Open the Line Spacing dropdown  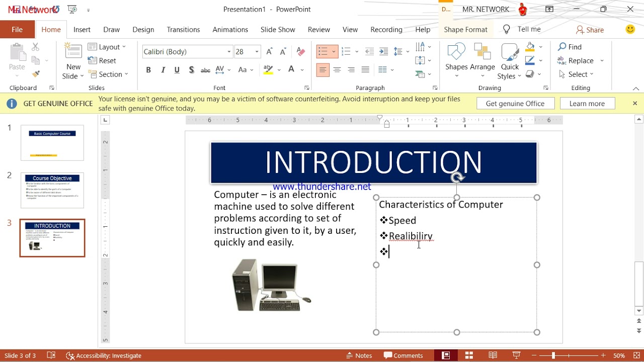coord(401,52)
